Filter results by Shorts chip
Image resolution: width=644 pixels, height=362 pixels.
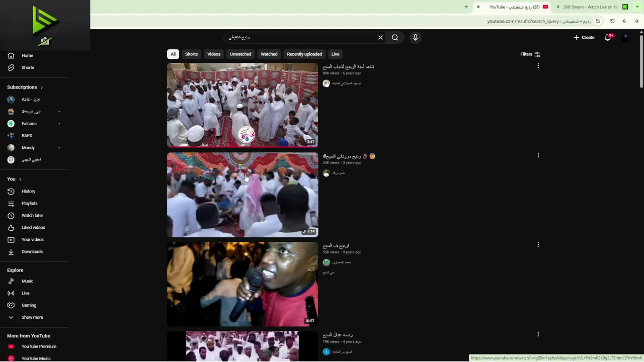coord(191,54)
